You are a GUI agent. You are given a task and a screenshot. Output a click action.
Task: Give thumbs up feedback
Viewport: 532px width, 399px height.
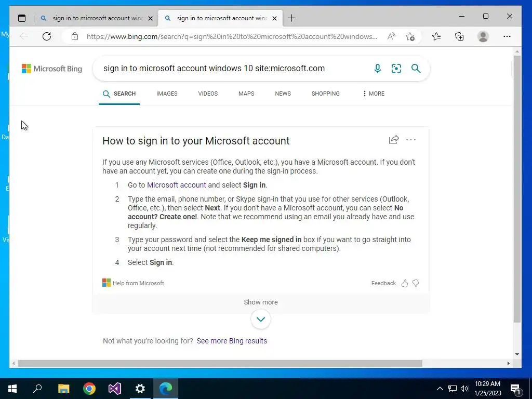click(404, 283)
